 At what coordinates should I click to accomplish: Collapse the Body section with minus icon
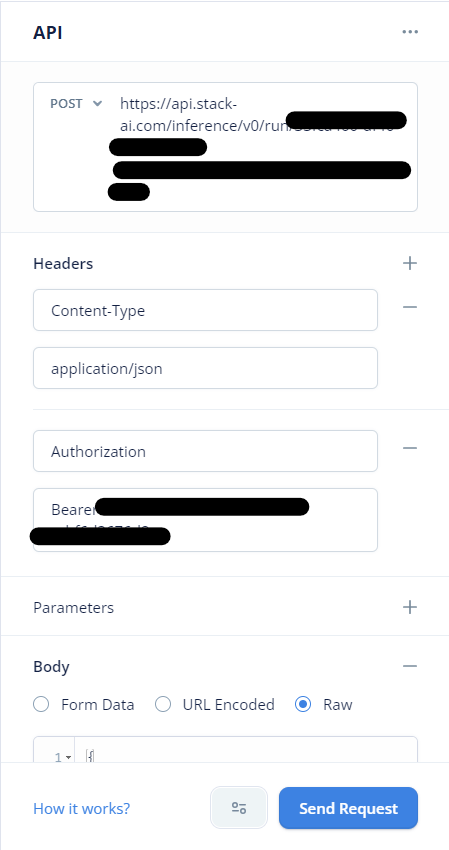tap(410, 666)
